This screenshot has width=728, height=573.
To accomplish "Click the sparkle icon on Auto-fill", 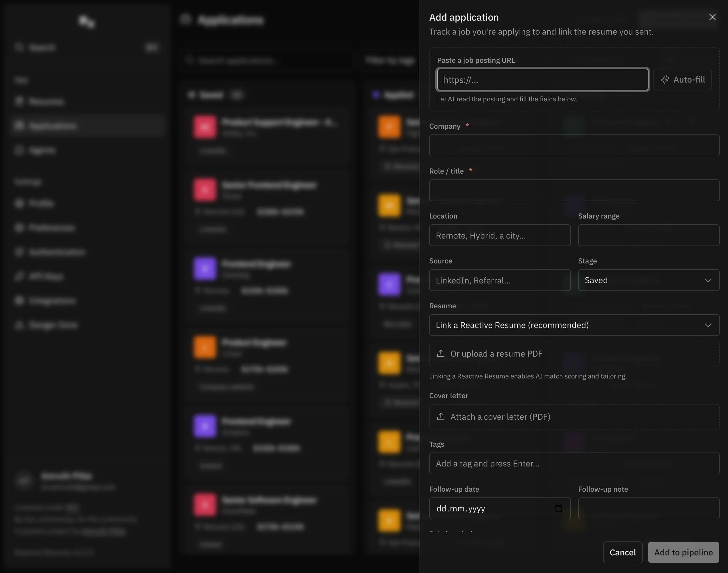I will click(x=665, y=80).
